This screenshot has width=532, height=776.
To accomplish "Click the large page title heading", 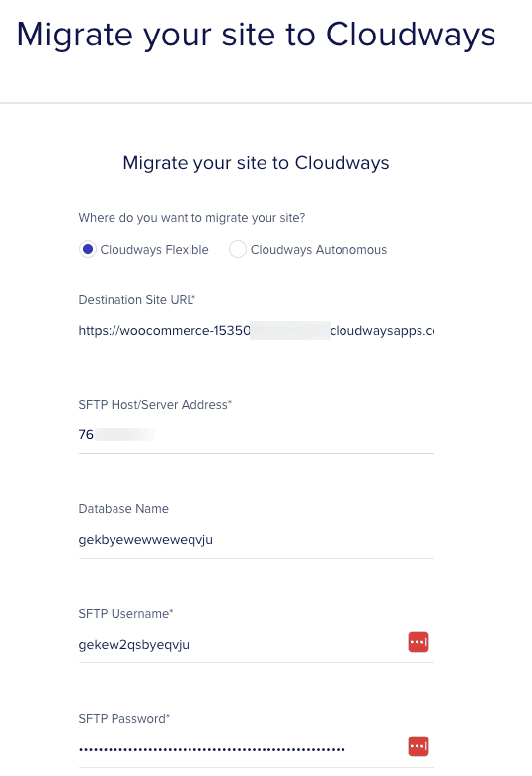I will (x=256, y=36).
